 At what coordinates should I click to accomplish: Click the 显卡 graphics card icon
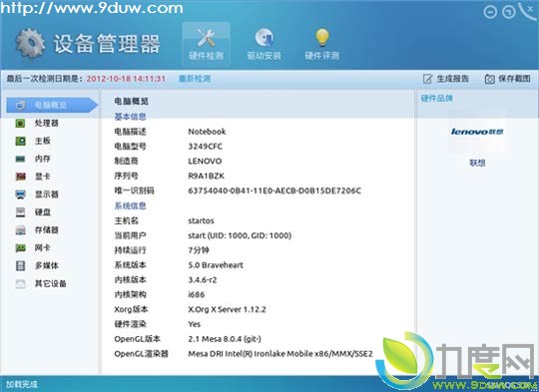click(21, 177)
